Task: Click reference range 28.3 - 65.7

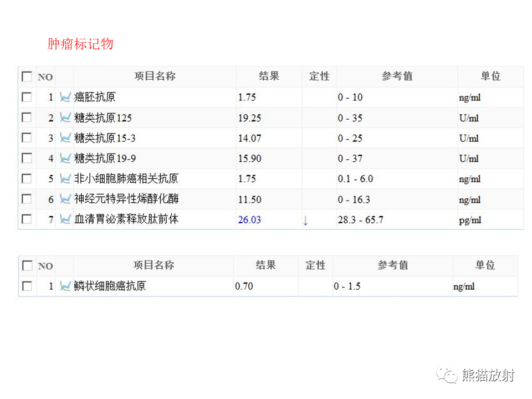Action: pyautogui.click(x=360, y=220)
